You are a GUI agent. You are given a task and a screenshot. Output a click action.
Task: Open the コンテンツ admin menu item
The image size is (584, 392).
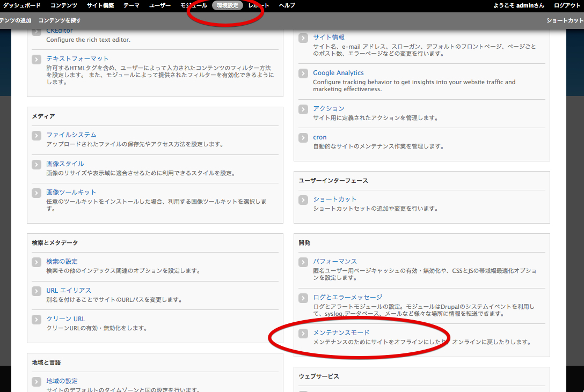[63, 5]
